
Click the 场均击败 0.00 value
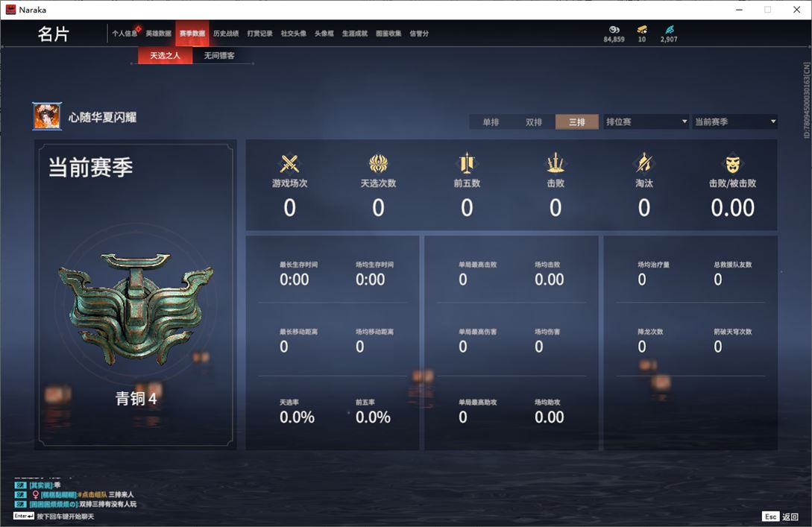tap(549, 280)
